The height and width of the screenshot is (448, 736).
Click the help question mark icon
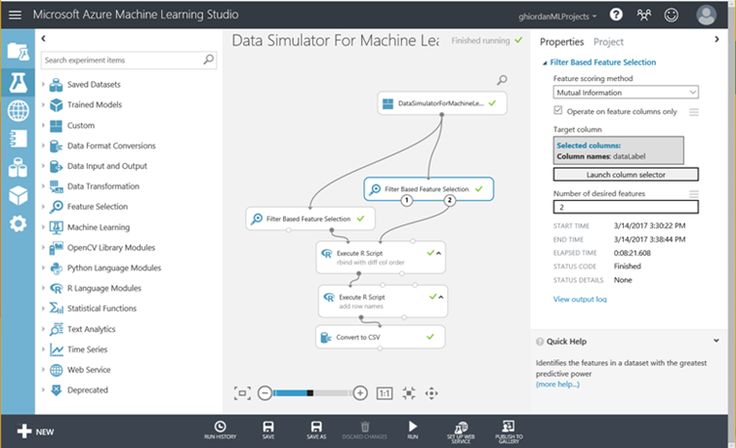pyautogui.click(x=616, y=15)
